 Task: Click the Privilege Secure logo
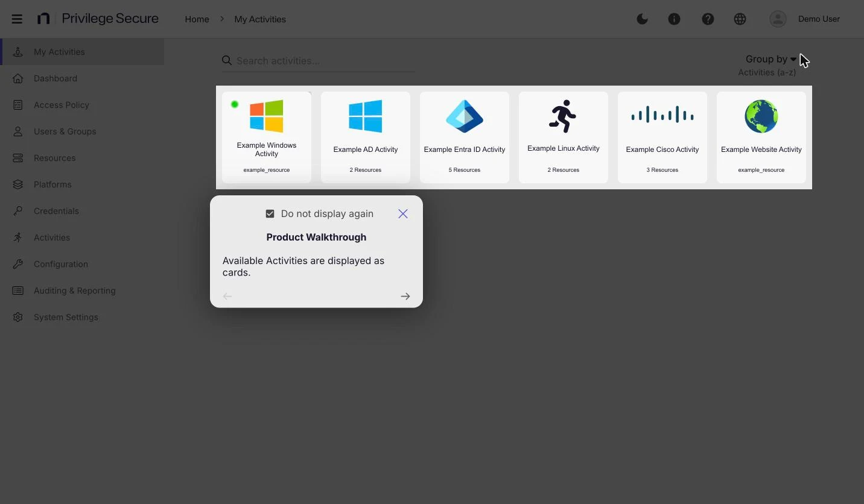(x=98, y=19)
